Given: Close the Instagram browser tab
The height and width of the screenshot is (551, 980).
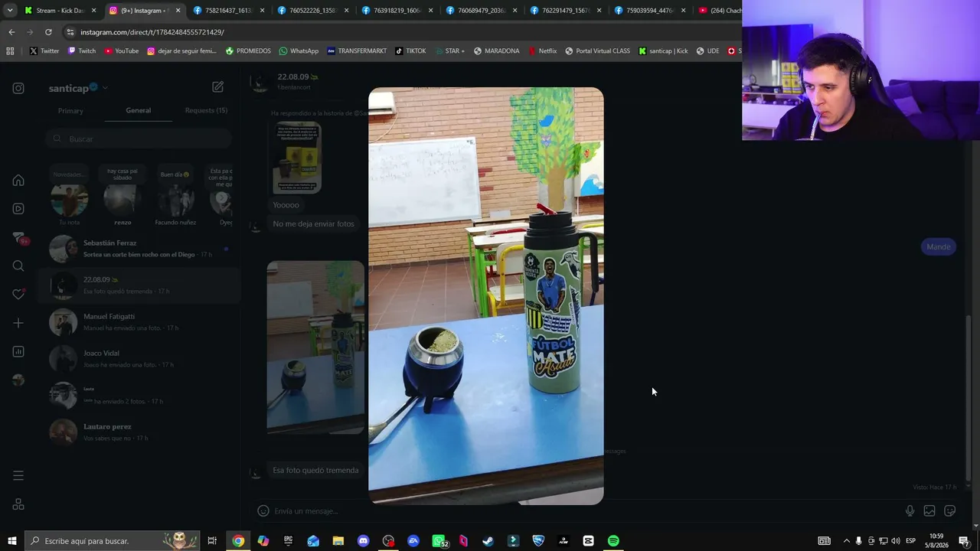Looking at the screenshot, I should [178, 11].
